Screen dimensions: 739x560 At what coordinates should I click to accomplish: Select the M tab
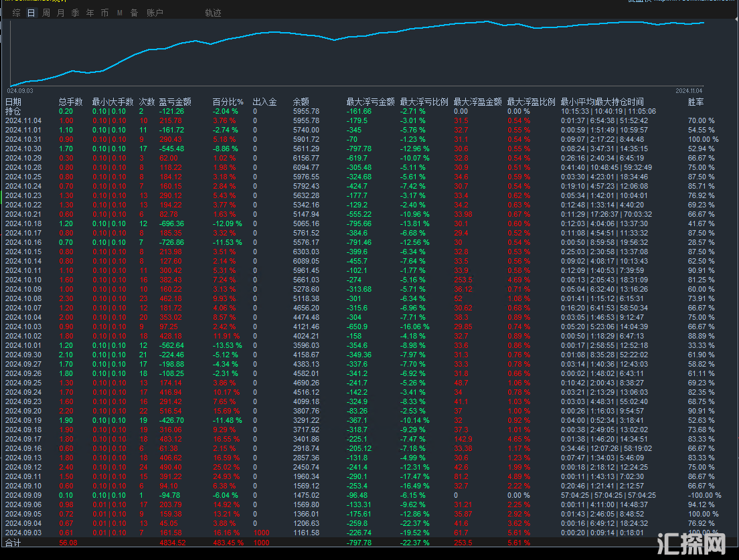[x=120, y=13]
